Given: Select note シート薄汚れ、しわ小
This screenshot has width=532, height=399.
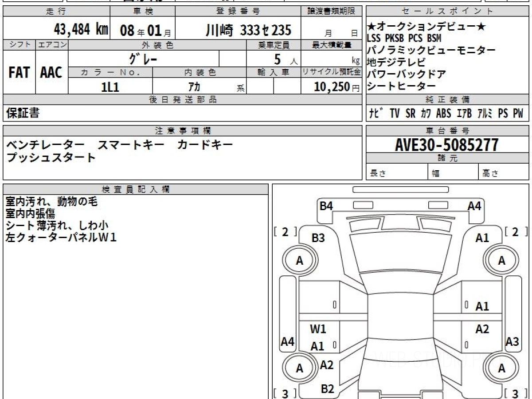Looking at the screenshot, I should click(56, 226).
